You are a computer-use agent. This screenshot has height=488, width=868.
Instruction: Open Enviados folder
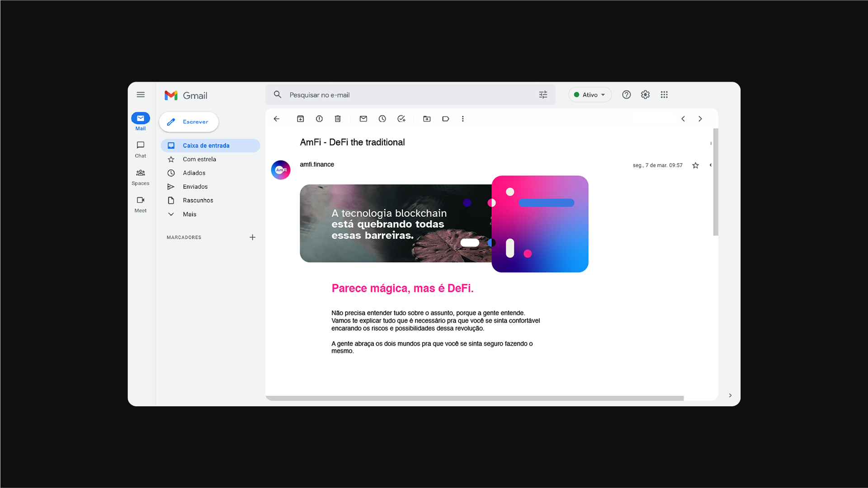pos(211,187)
